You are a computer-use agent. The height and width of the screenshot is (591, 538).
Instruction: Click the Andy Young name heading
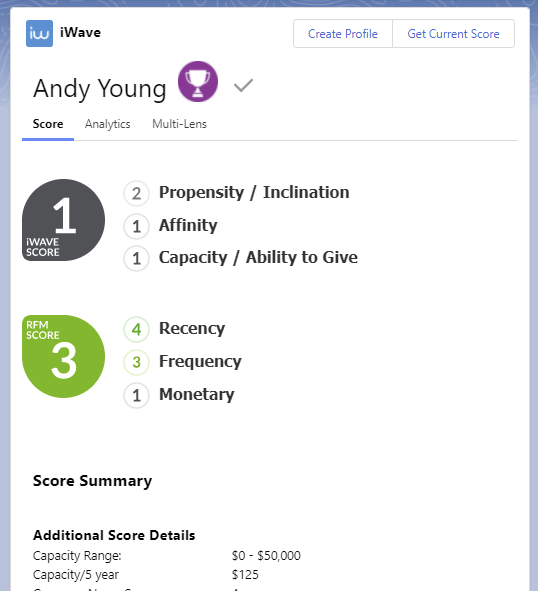click(x=100, y=89)
